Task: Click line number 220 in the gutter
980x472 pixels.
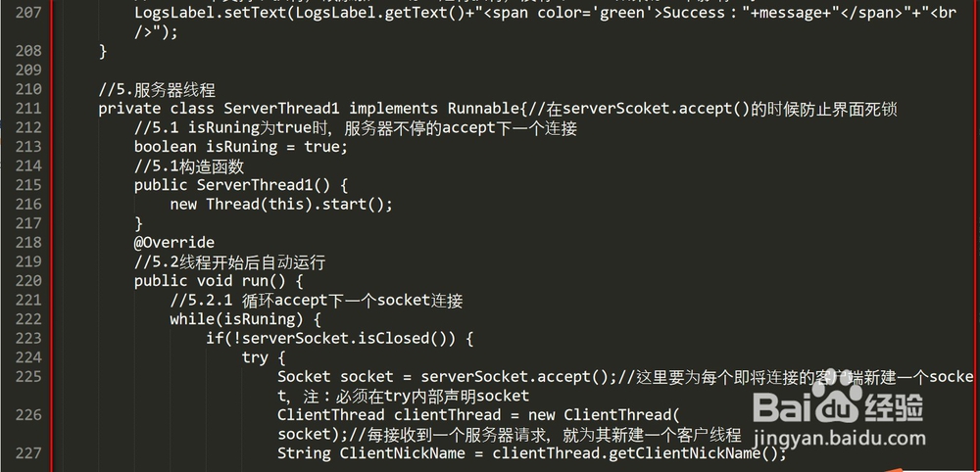Action: [x=28, y=281]
